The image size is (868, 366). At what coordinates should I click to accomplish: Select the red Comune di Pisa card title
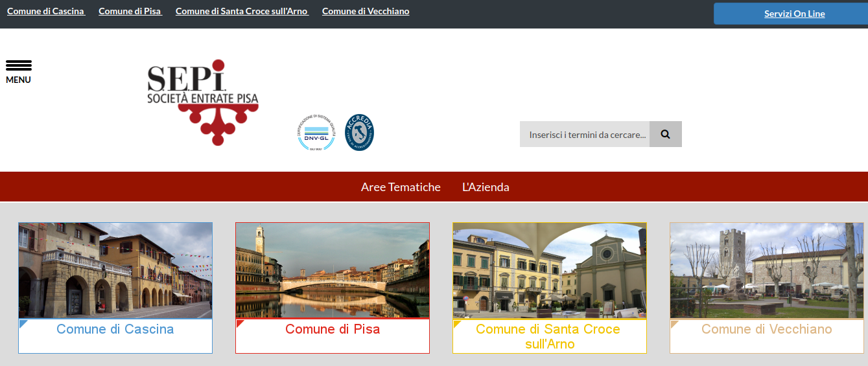pos(333,329)
